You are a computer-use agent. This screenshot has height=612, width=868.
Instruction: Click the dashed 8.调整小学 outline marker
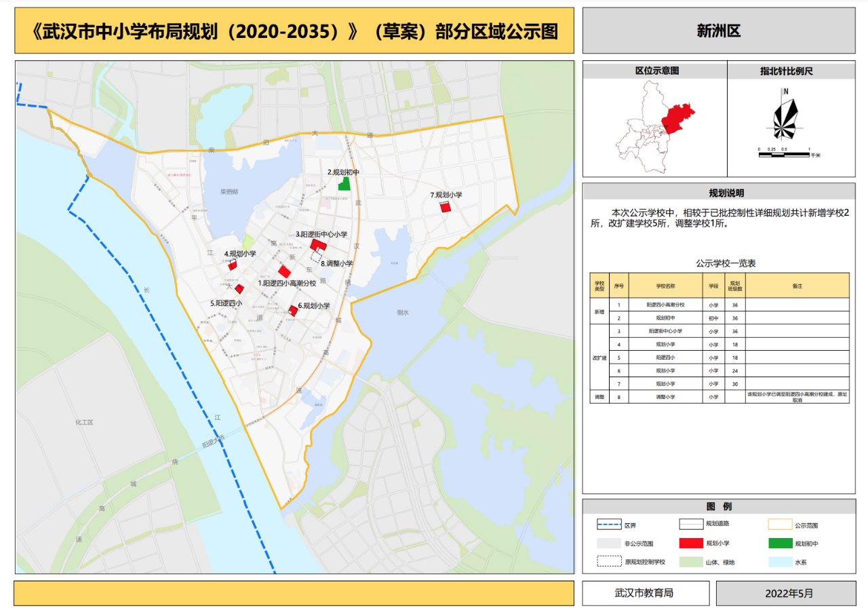coord(316,256)
